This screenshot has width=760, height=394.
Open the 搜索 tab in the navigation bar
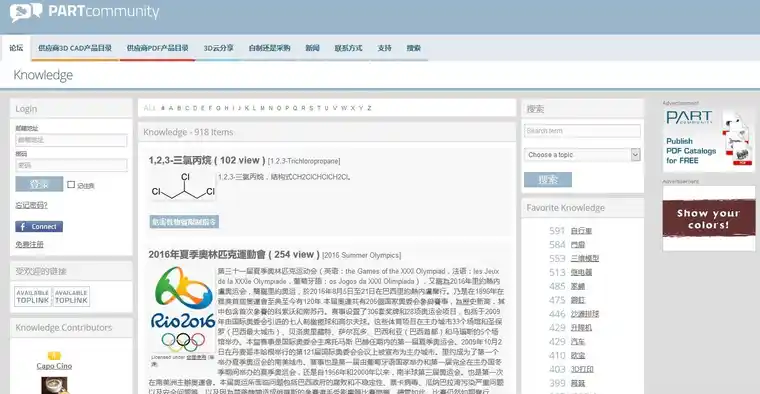413,48
